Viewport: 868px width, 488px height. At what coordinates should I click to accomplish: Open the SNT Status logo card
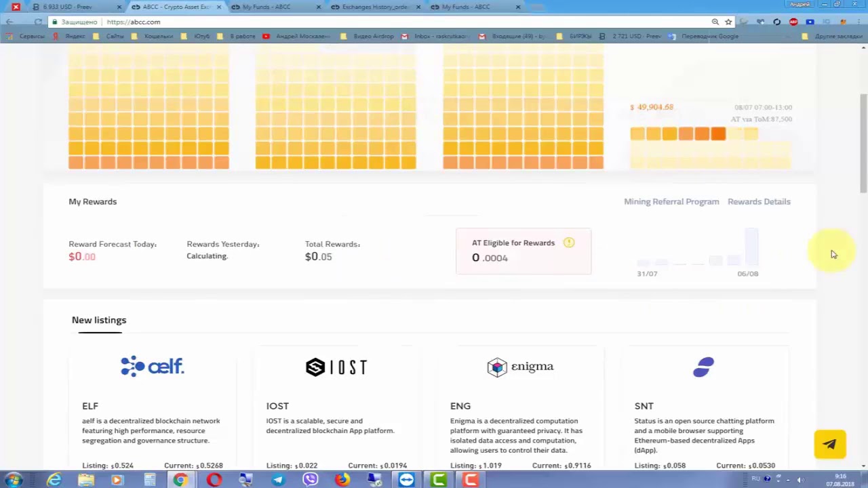(704, 367)
